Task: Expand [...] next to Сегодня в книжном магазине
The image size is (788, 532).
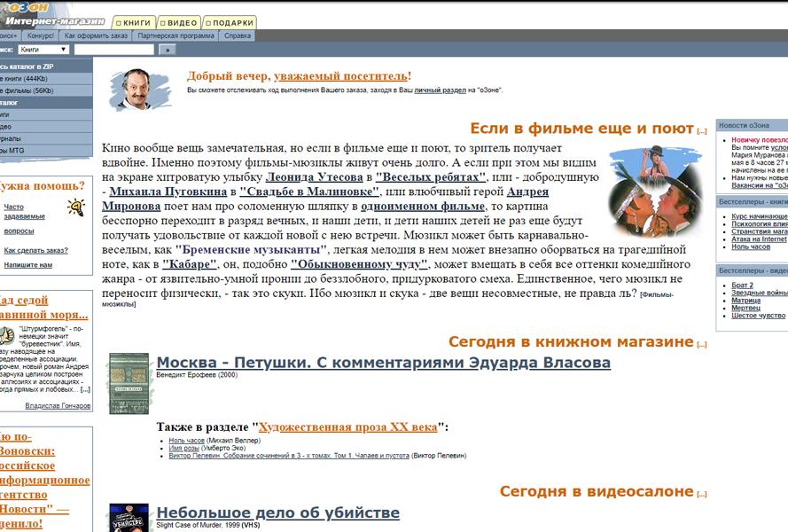Action: [701, 344]
